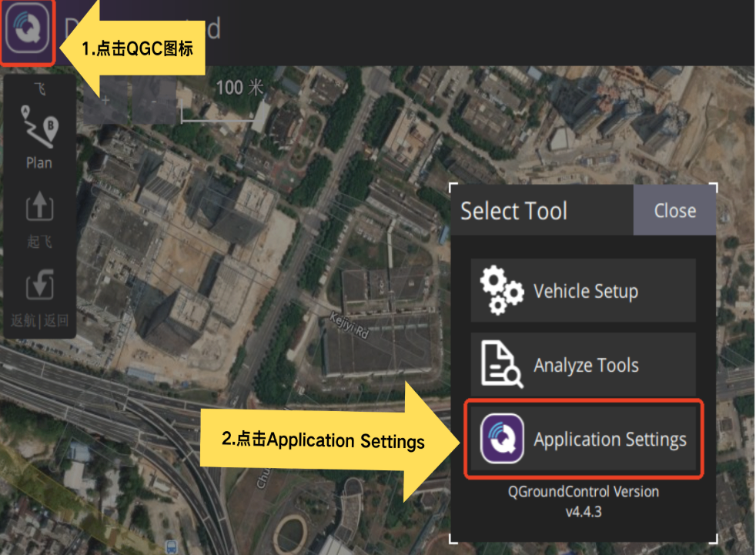Click the bus stop marker on the map
The width and height of the screenshot is (756, 555).
[171, 547]
